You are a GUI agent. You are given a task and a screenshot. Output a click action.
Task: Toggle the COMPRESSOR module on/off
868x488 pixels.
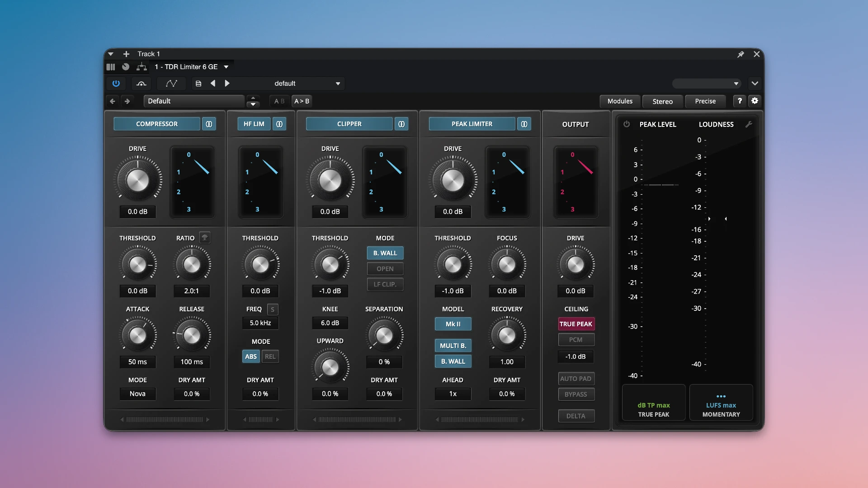157,124
